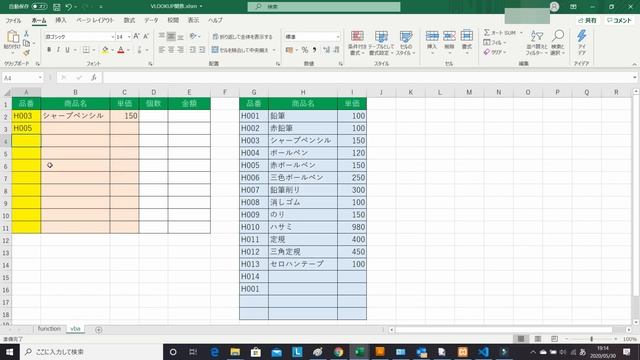The height and width of the screenshot is (360, 640).
Task: Toggle the AutoSave switch in title bar
Action: [x=39, y=7]
